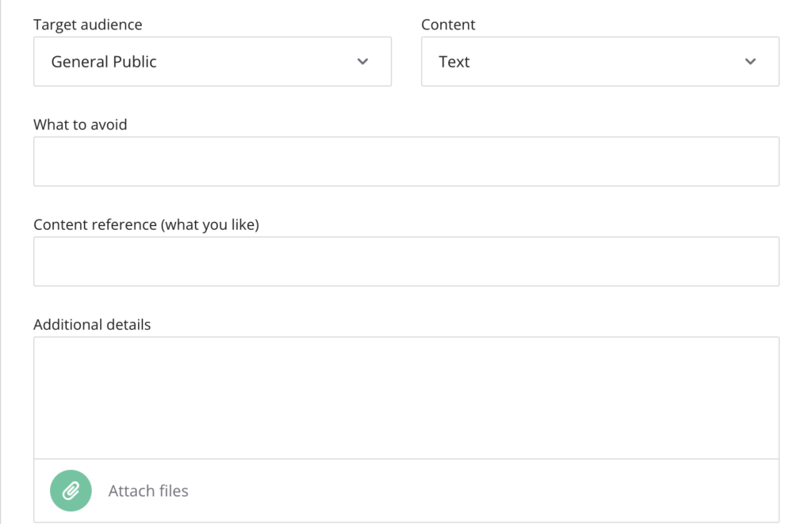Viewport: 812px width, 524px height.
Task: Select the "General Public" value text
Action: tap(104, 62)
